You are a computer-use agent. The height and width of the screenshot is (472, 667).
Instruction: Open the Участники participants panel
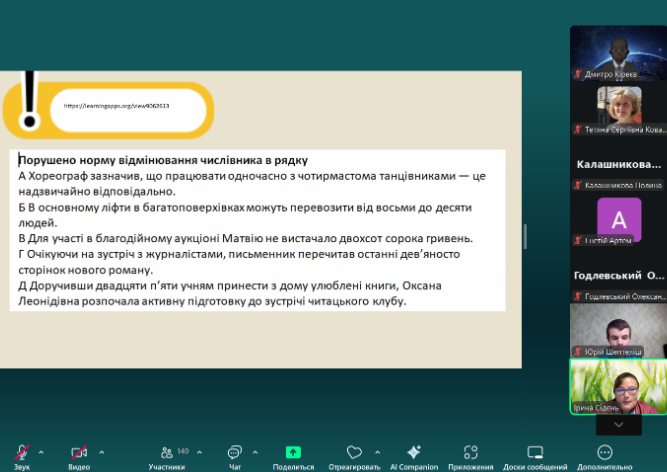point(166,452)
